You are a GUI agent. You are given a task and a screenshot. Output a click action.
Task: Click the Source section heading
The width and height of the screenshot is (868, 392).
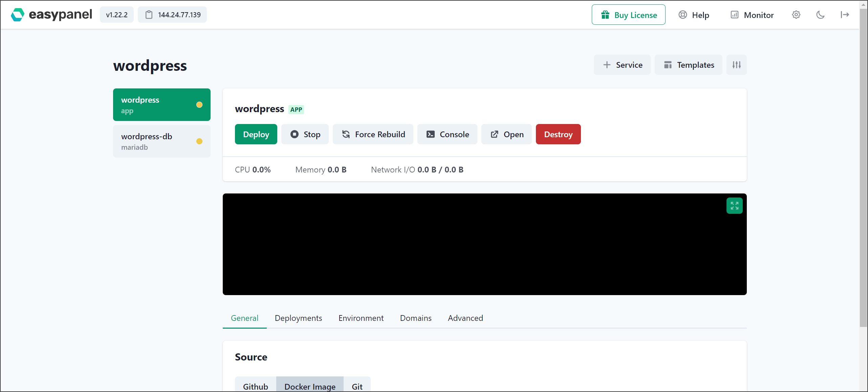pyautogui.click(x=251, y=357)
